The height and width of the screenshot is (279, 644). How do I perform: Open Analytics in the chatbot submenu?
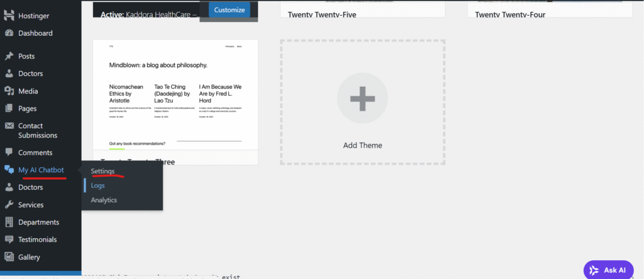pyautogui.click(x=104, y=200)
